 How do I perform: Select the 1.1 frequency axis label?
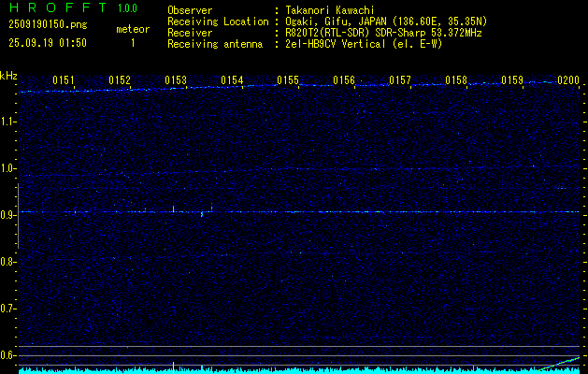coord(8,122)
